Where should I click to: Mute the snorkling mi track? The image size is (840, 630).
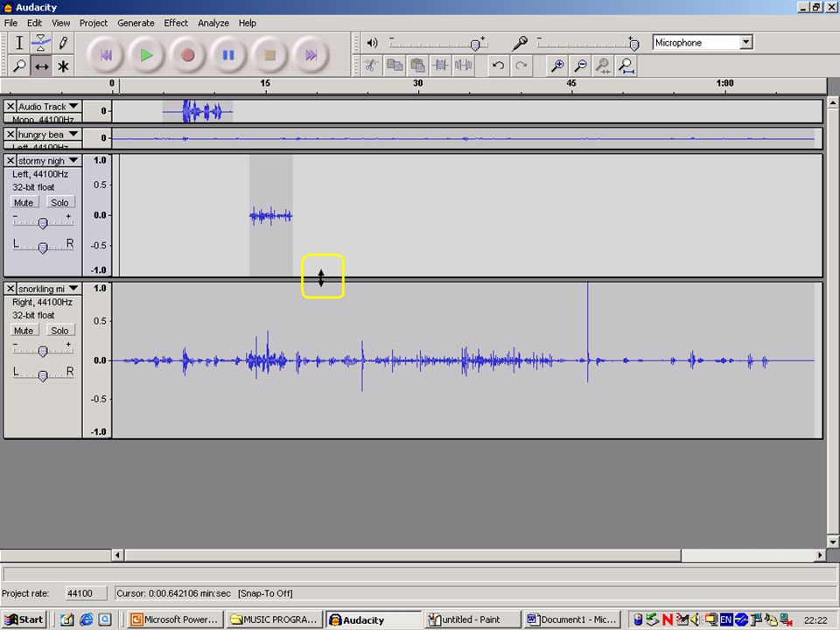(24, 331)
